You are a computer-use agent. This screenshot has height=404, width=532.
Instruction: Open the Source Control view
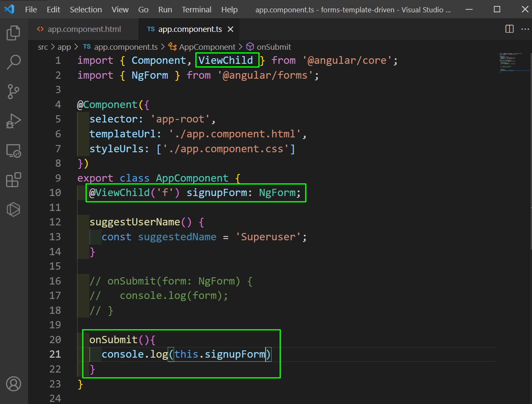tap(14, 91)
